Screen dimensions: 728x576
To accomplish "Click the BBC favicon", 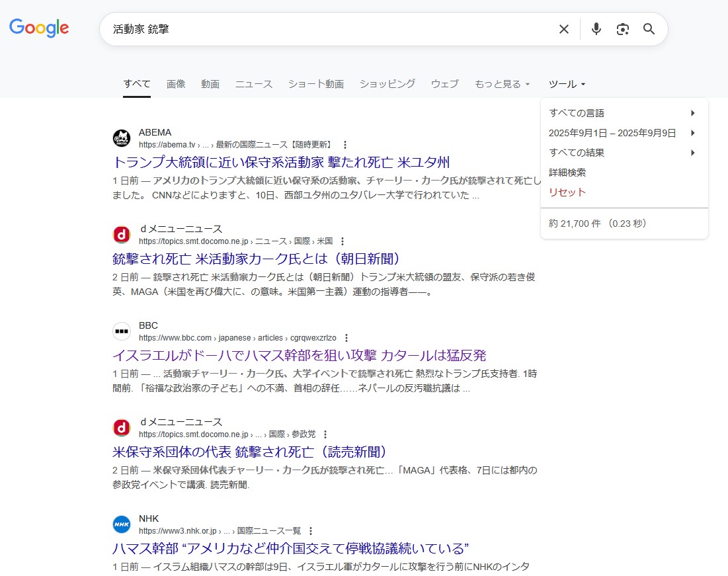I will (x=122, y=331).
